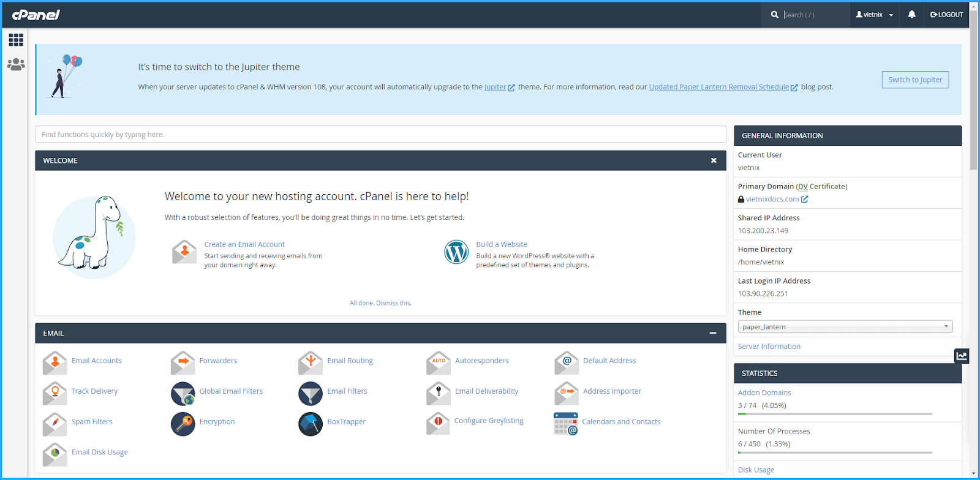Image resolution: width=980 pixels, height=480 pixels.
Task: Click the STATISTICS header
Action: tap(848, 373)
